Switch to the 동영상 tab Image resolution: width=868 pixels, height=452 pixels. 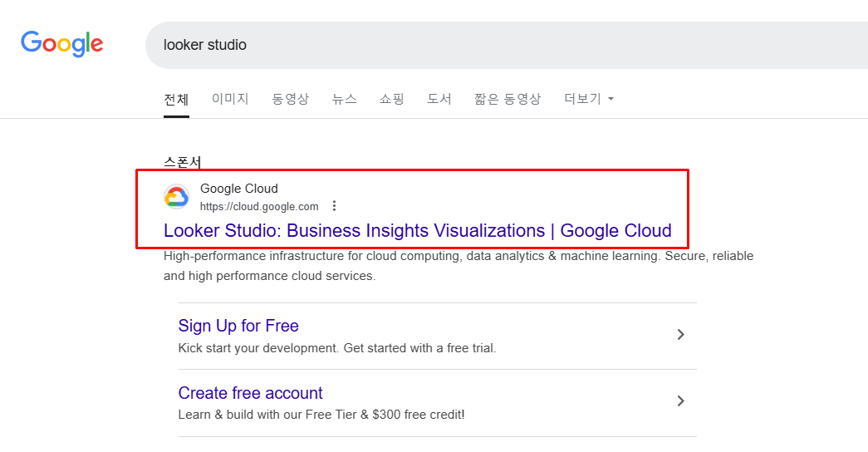290,99
